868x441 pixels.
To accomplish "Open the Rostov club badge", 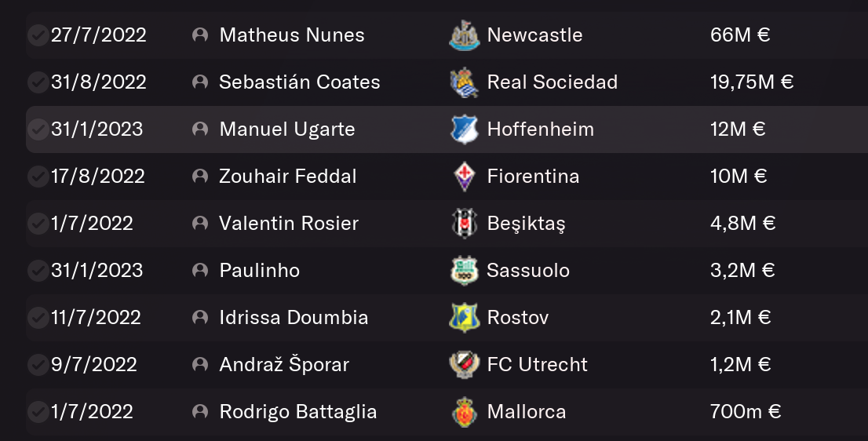I will [464, 318].
